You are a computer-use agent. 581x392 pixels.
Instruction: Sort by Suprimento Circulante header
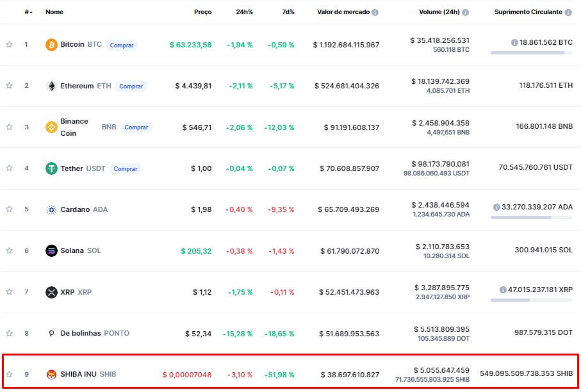[528, 12]
